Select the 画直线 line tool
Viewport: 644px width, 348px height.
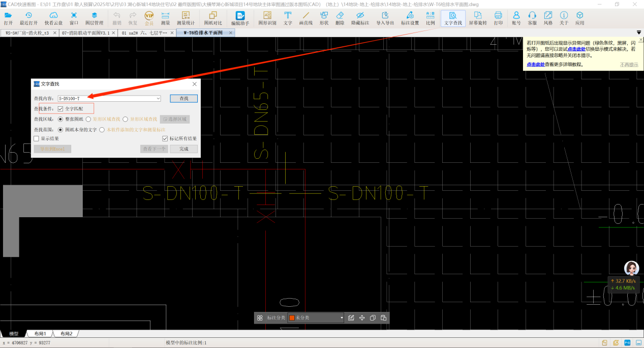coord(305,18)
